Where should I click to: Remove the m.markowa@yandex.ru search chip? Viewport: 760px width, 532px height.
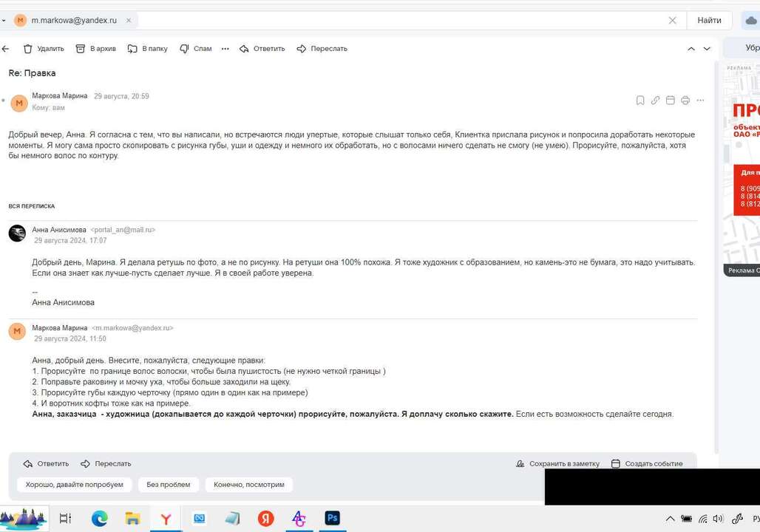point(128,21)
